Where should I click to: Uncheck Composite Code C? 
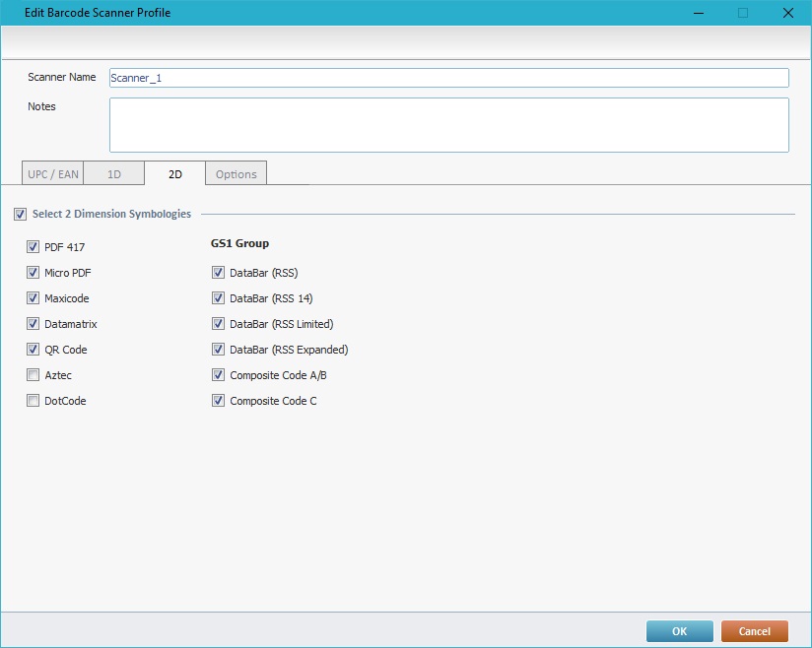219,401
